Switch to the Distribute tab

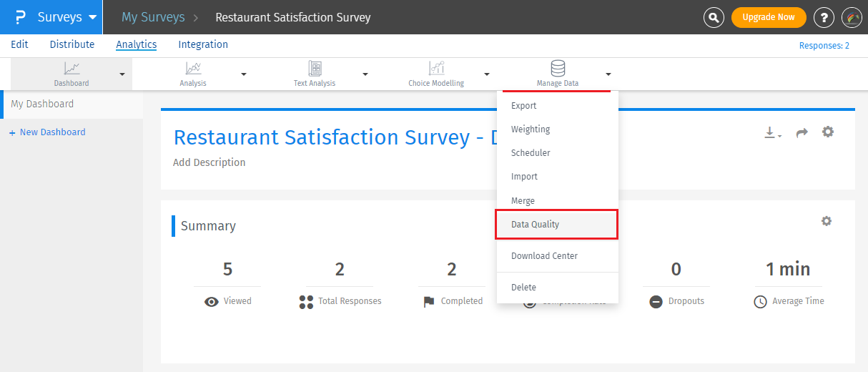(x=72, y=44)
